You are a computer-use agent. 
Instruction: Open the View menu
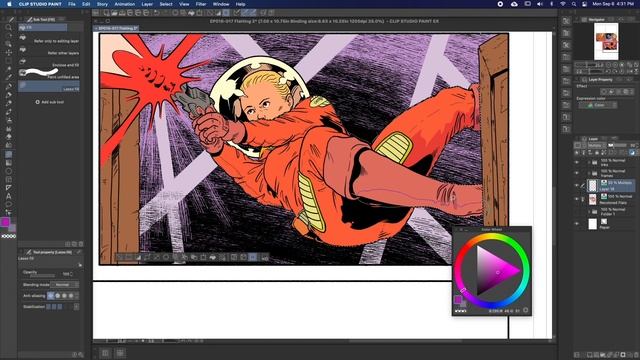(184, 4)
